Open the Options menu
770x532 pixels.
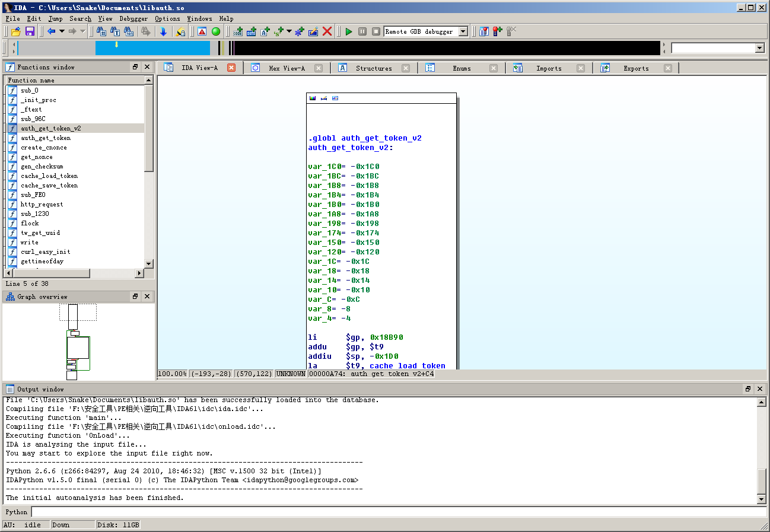(x=167, y=18)
